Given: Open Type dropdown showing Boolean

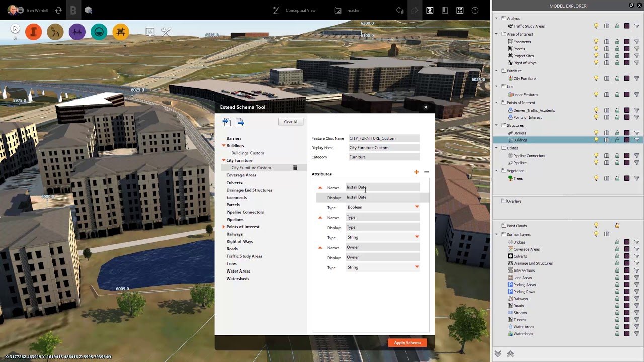Looking at the screenshot, I should 417,207.
